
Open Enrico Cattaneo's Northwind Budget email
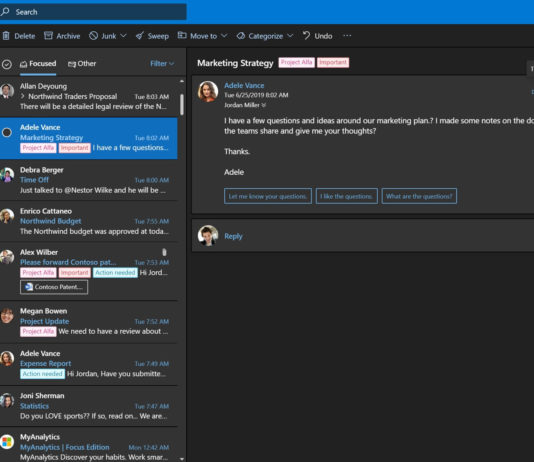point(89,221)
